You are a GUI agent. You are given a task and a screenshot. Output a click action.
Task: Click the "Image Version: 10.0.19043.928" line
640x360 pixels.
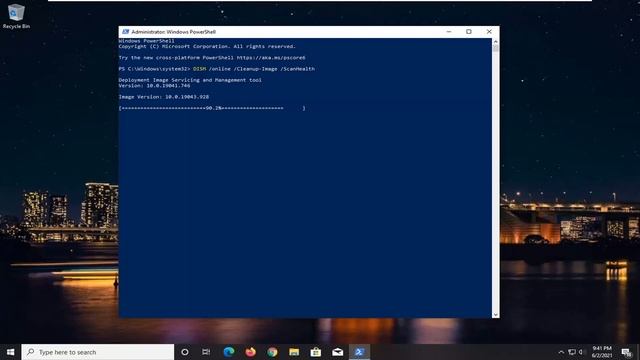164,97
